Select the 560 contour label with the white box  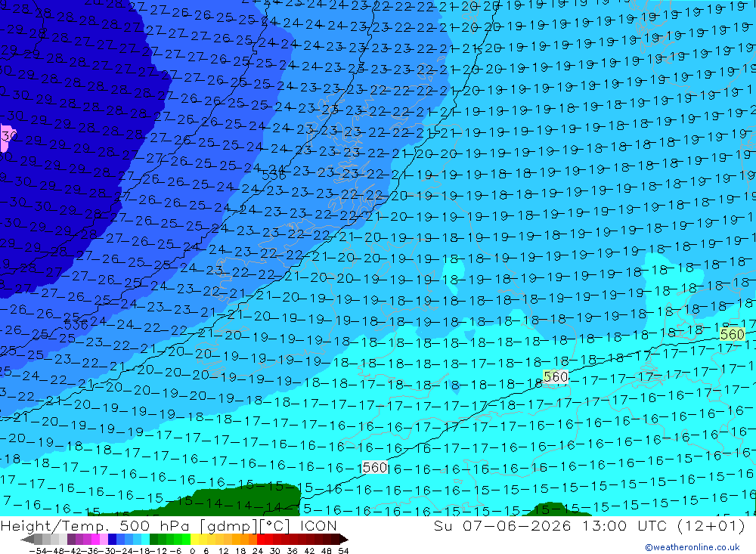click(x=375, y=467)
